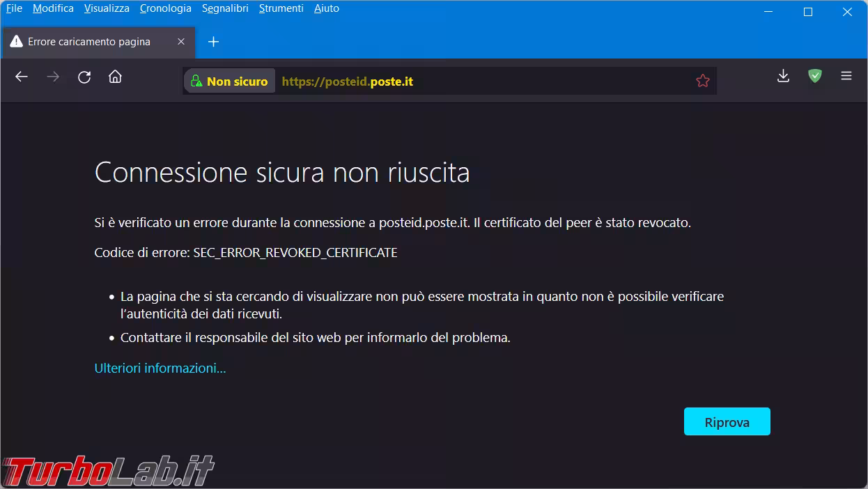
Task: Open the File menu
Action: coord(14,8)
